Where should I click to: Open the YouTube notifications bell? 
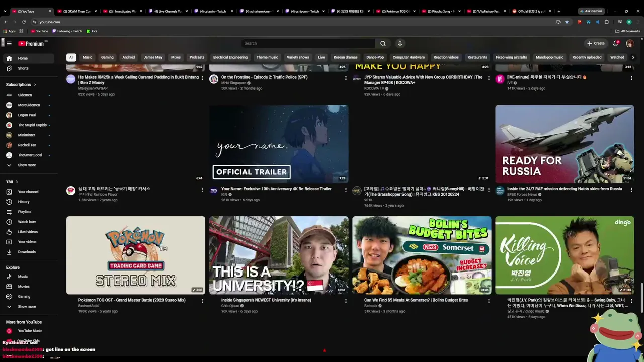pos(615,43)
